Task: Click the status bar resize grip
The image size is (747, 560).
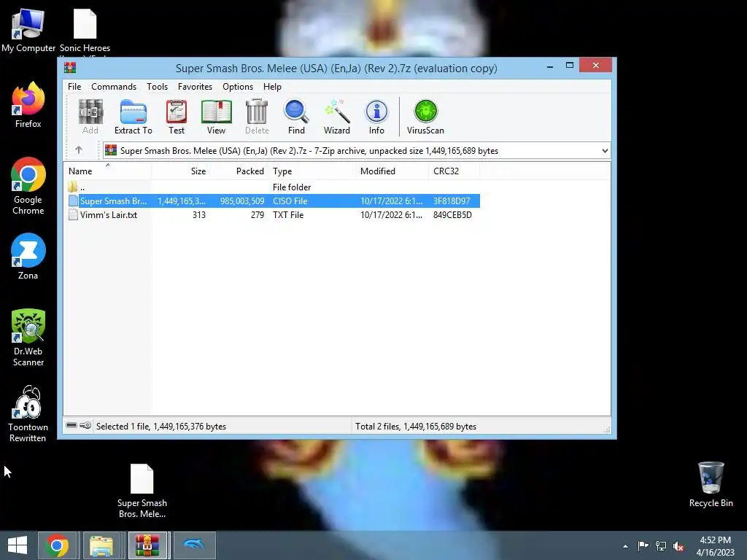Action: coord(606,429)
